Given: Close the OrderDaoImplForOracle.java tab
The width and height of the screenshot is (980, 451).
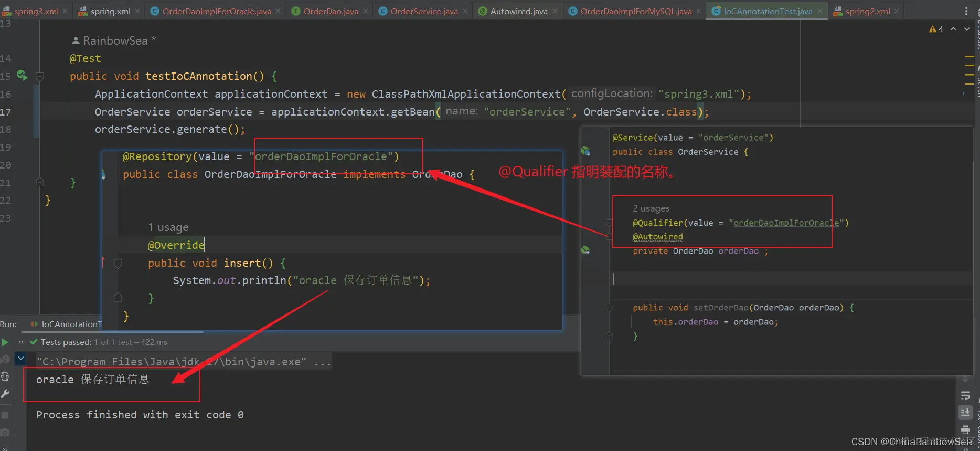Looking at the screenshot, I should coord(278,11).
